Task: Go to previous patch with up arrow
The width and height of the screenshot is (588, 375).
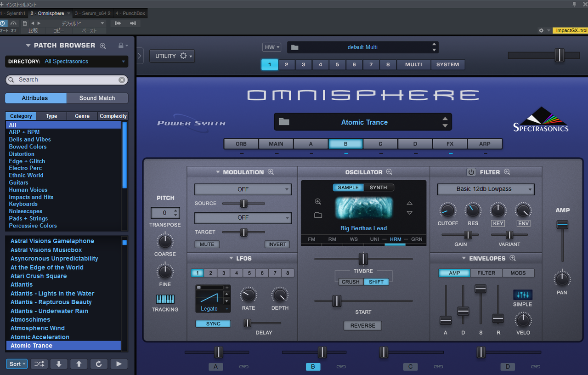Action: pos(79,364)
